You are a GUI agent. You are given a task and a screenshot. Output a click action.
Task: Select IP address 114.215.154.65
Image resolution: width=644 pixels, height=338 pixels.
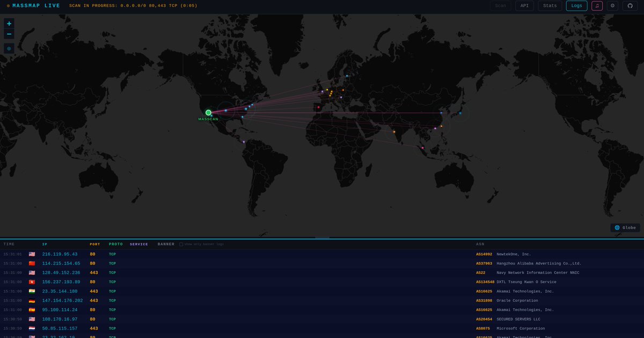pos(61,263)
